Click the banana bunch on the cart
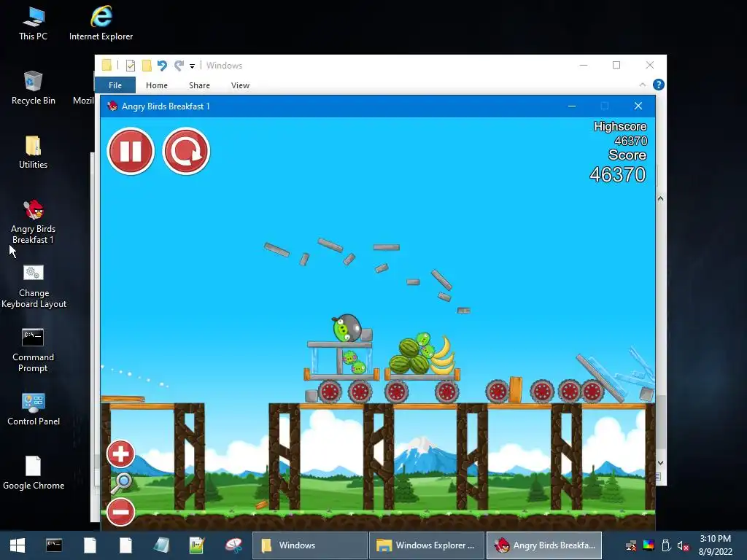This screenshot has height=560, width=747. (443, 355)
